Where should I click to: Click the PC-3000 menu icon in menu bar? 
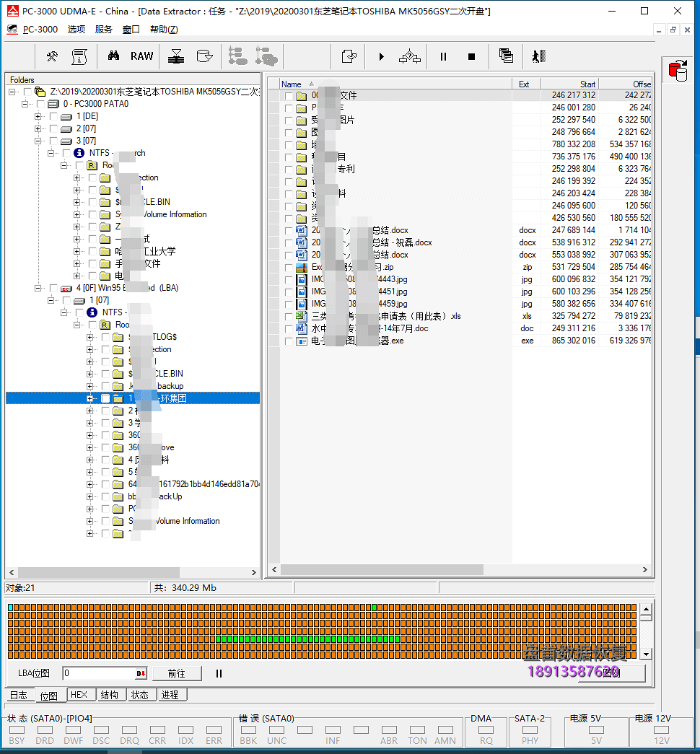click(12, 30)
